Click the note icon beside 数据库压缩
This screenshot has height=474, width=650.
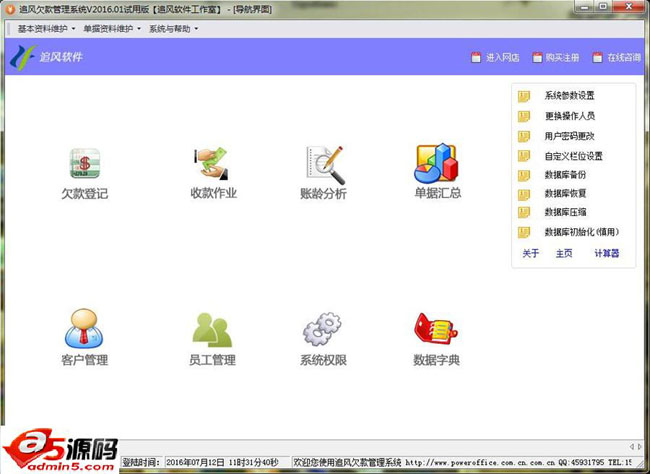(524, 212)
